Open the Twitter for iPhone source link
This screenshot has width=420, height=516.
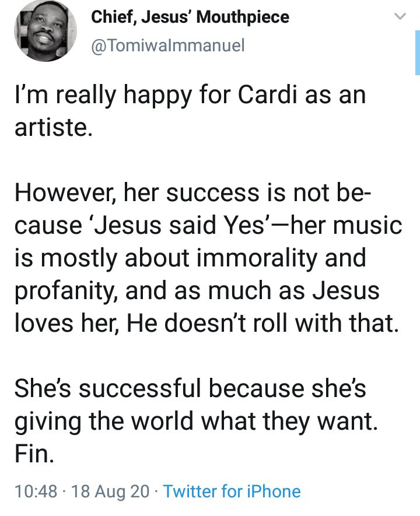coord(232,492)
